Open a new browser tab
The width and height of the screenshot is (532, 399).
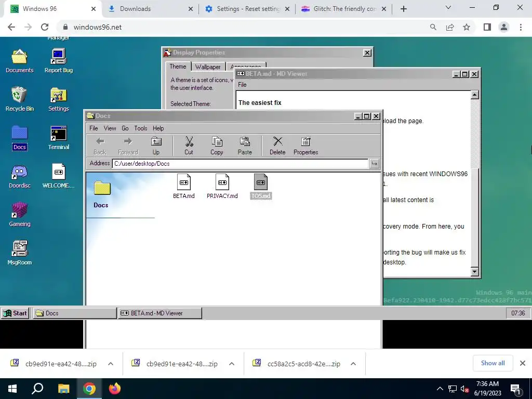click(x=403, y=9)
